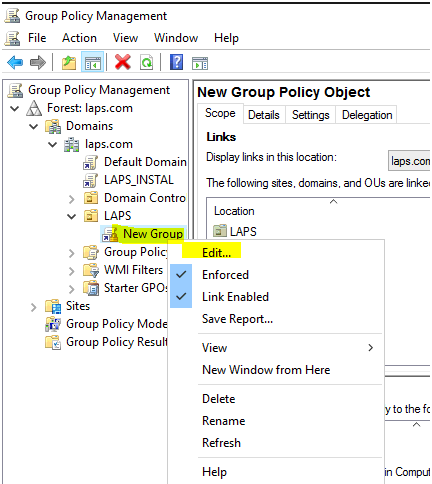The width and height of the screenshot is (432, 484).
Task: Switch to the Scope tab
Action: point(220,113)
